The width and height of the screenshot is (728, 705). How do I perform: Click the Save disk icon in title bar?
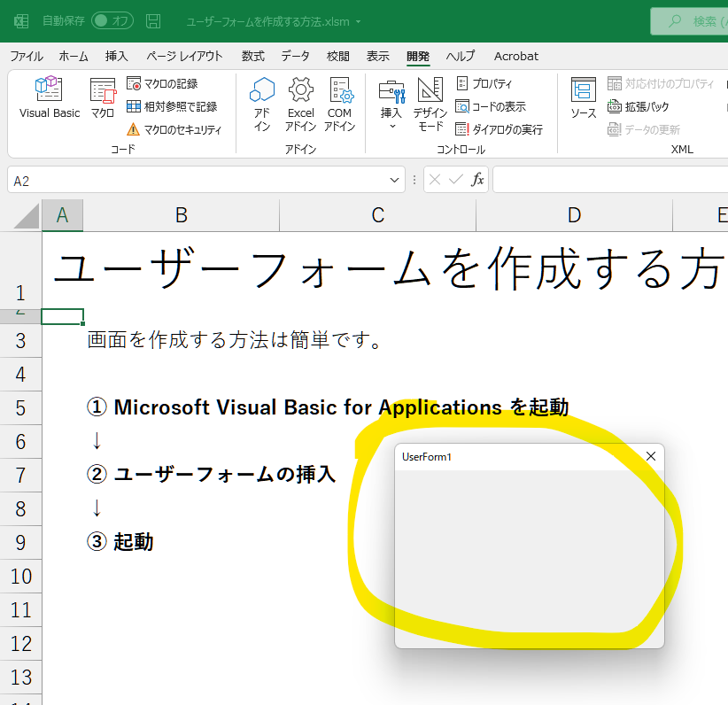click(153, 20)
